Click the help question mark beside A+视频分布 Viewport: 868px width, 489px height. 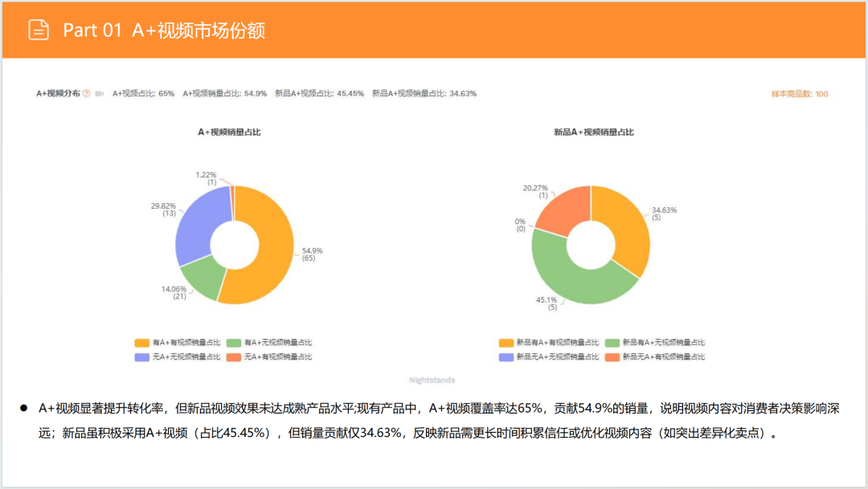pyautogui.click(x=86, y=93)
